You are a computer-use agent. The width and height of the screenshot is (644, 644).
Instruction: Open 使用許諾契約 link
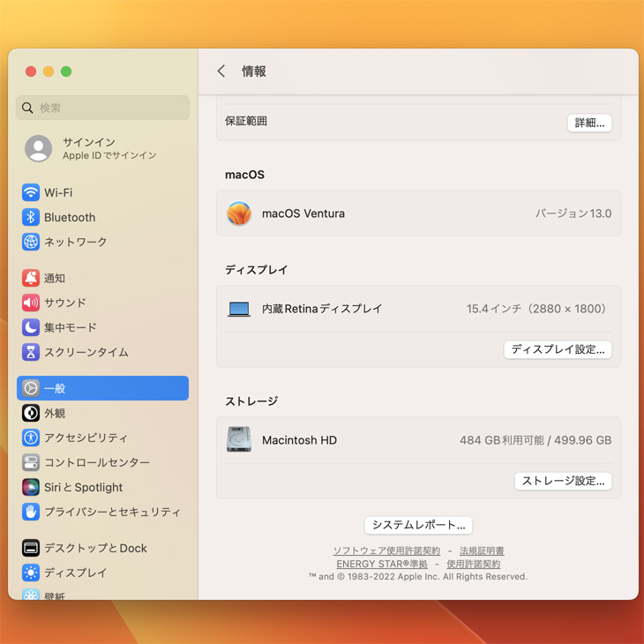point(474,564)
